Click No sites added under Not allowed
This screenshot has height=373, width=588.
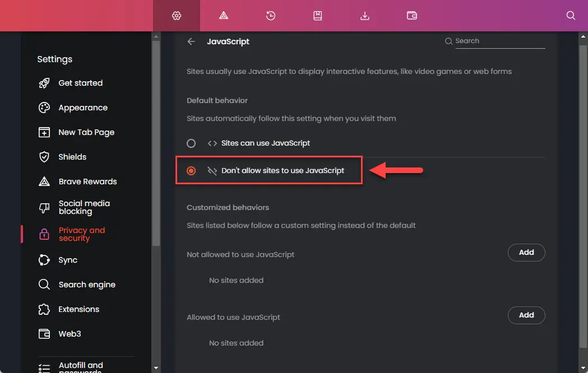click(236, 281)
